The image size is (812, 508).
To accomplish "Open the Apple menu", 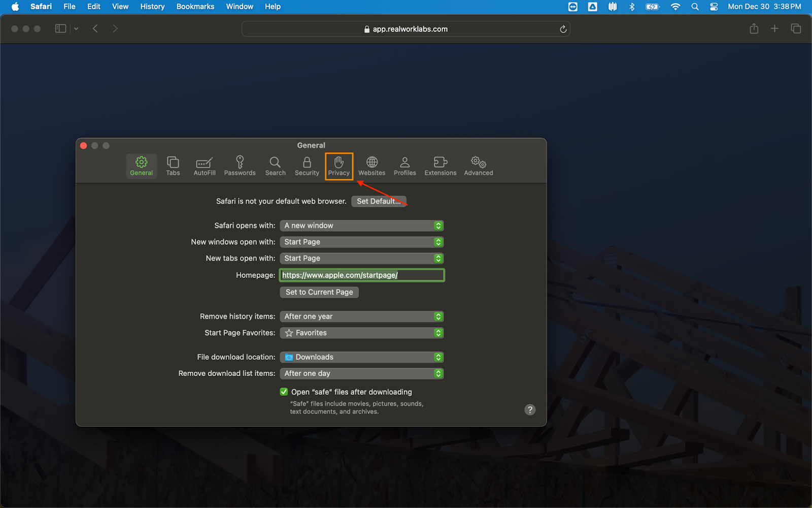I will click(x=15, y=7).
